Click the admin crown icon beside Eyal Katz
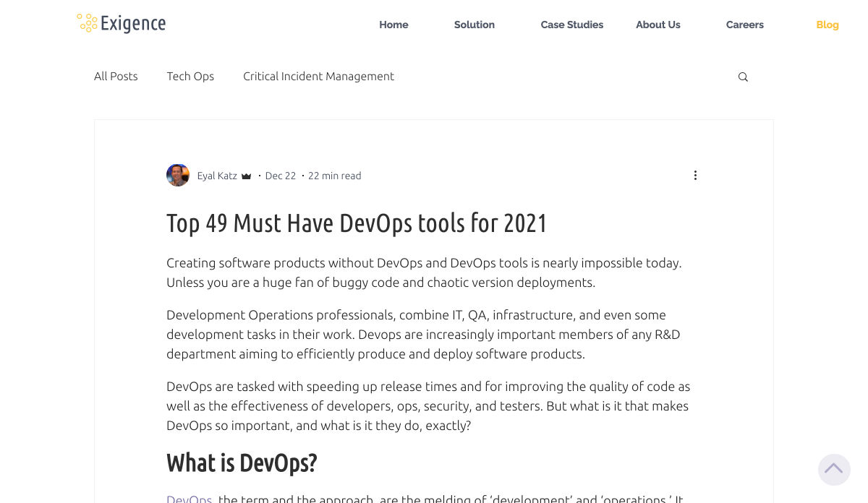 click(x=246, y=176)
